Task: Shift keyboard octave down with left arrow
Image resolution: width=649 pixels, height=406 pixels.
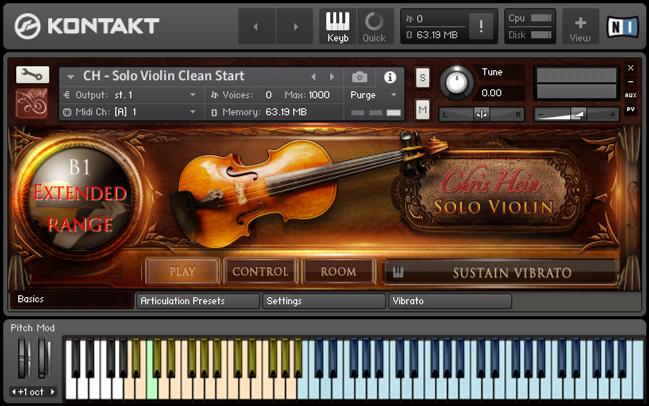Action: pyautogui.click(x=13, y=392)
